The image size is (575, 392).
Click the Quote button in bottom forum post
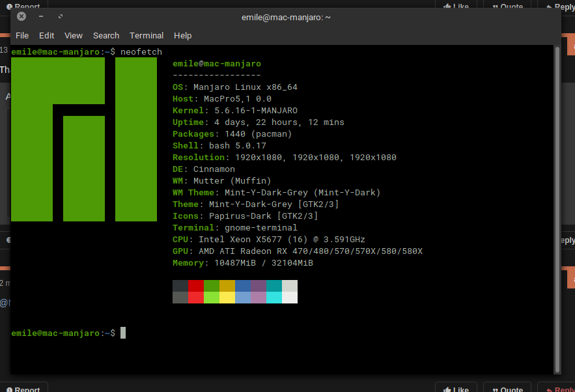coord(507,388)
